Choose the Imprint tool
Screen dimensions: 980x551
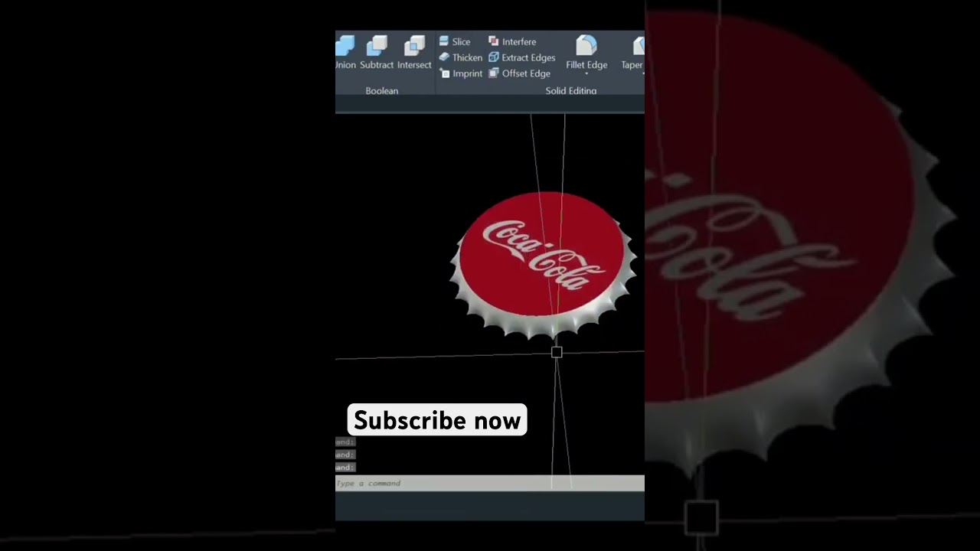[x=461, y=73]
